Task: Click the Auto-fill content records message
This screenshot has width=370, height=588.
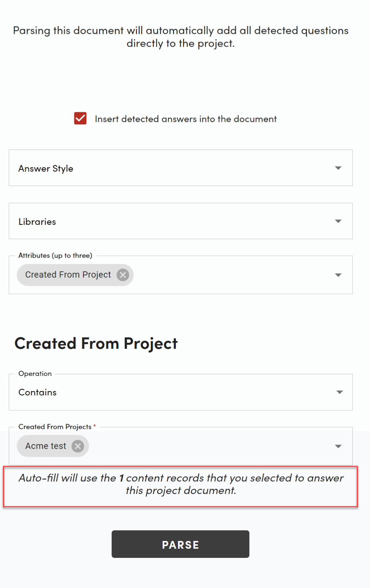Action: coord(181,484)
